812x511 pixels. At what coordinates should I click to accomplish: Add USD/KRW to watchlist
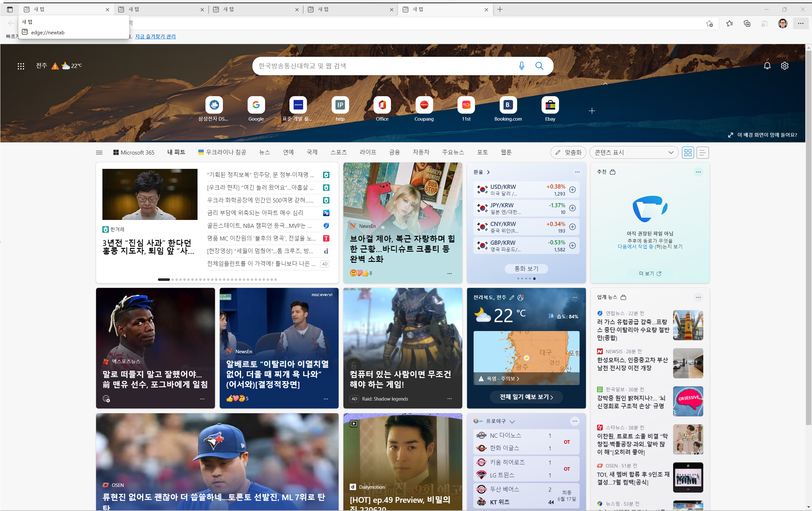tap(572, 190)
